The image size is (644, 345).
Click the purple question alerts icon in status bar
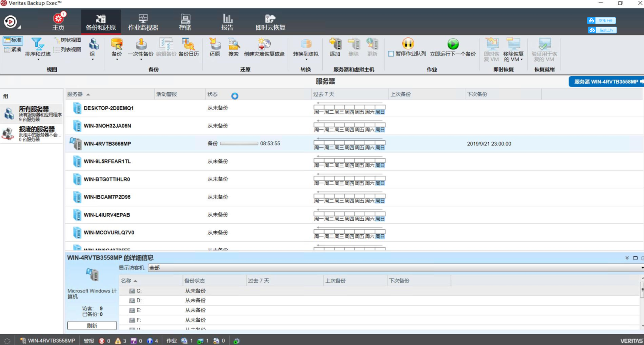tap(134, 341)
